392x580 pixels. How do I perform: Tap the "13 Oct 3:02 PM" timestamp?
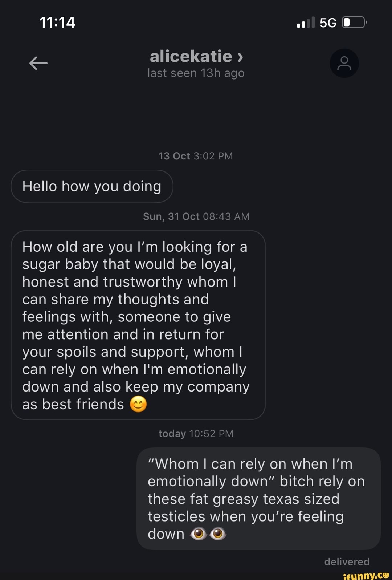tap(196, 156)
